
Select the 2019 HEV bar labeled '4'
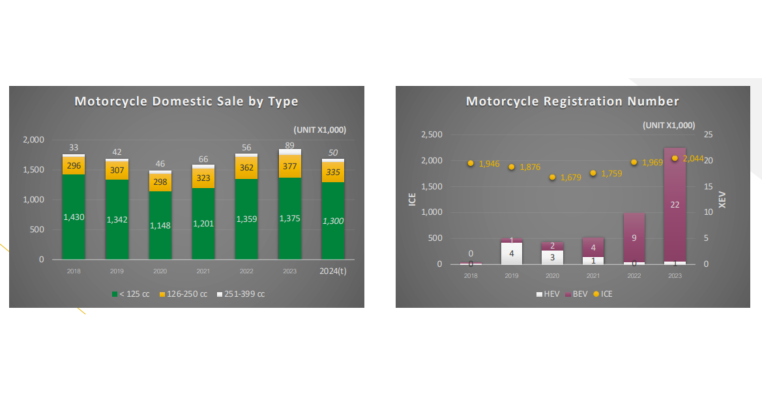pos(511,253)
